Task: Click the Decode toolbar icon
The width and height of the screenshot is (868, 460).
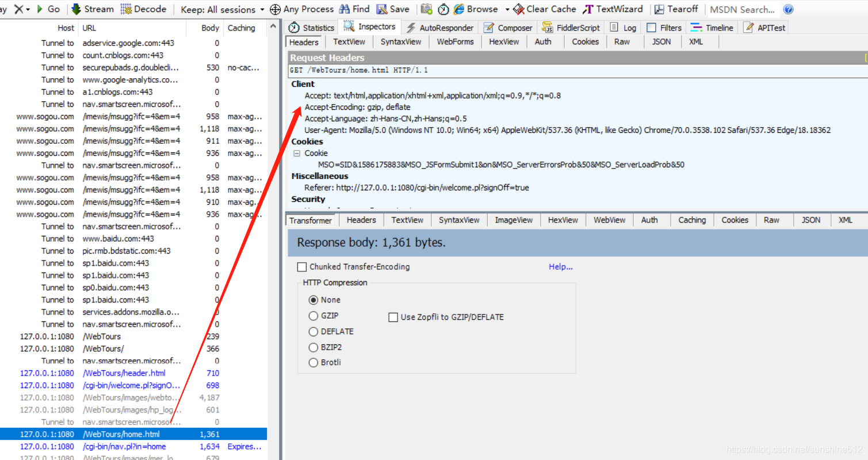Action: coord(126,9)
